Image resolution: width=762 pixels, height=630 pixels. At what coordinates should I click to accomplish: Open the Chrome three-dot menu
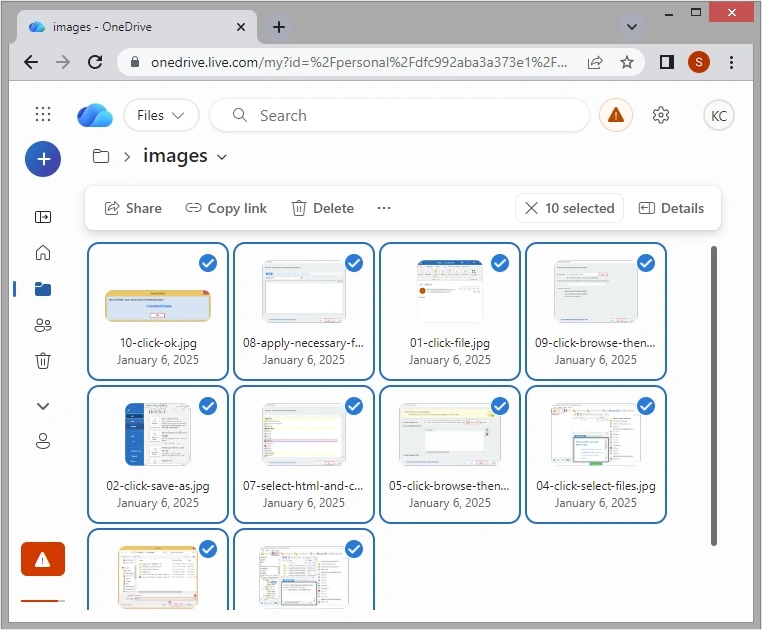(x=731, y=62)
